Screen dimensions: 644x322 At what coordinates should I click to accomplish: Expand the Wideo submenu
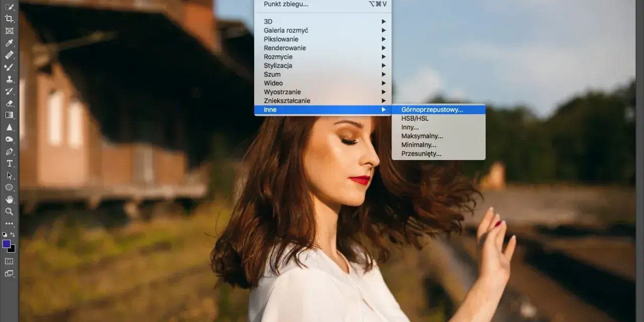click(323, 83)
